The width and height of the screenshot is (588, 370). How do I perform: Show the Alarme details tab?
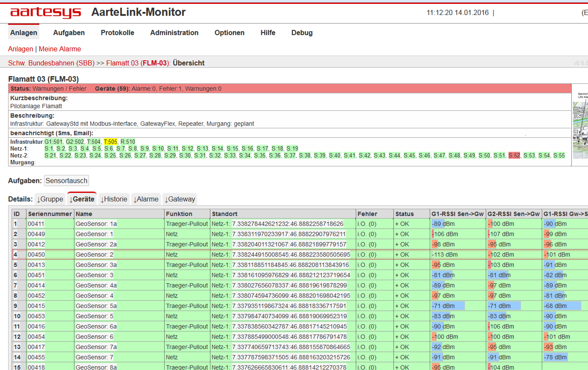point(146,199)
